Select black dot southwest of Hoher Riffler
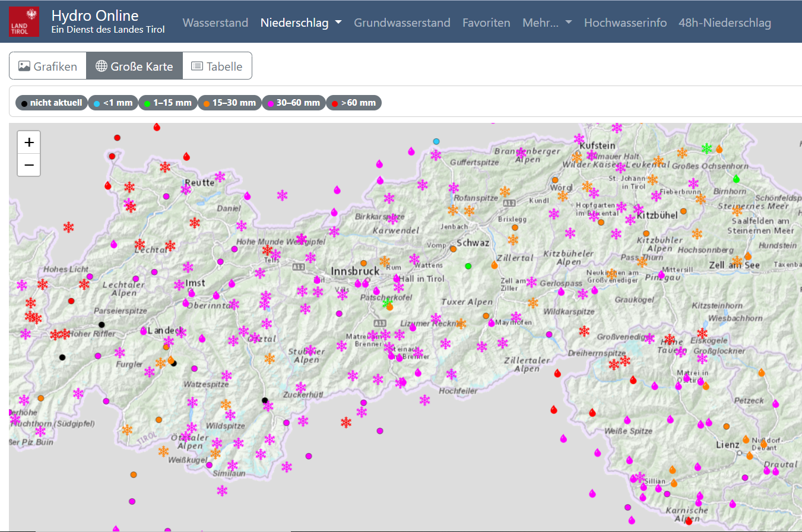802x532 pixels. 62,357
